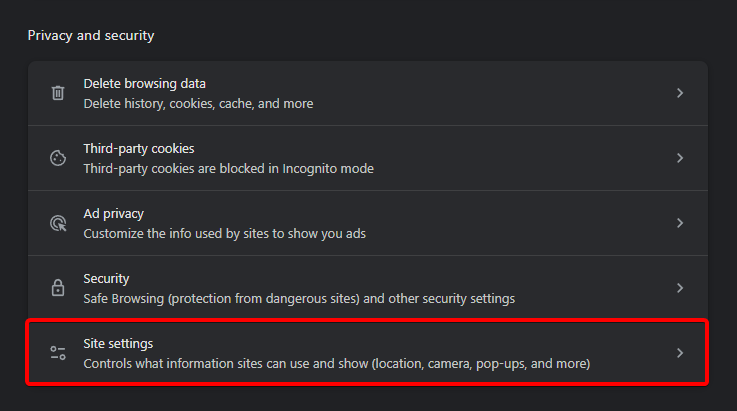Screen dimensions: 737x411
Task: Go to the Ad privacy title
Action: [113, 214]
